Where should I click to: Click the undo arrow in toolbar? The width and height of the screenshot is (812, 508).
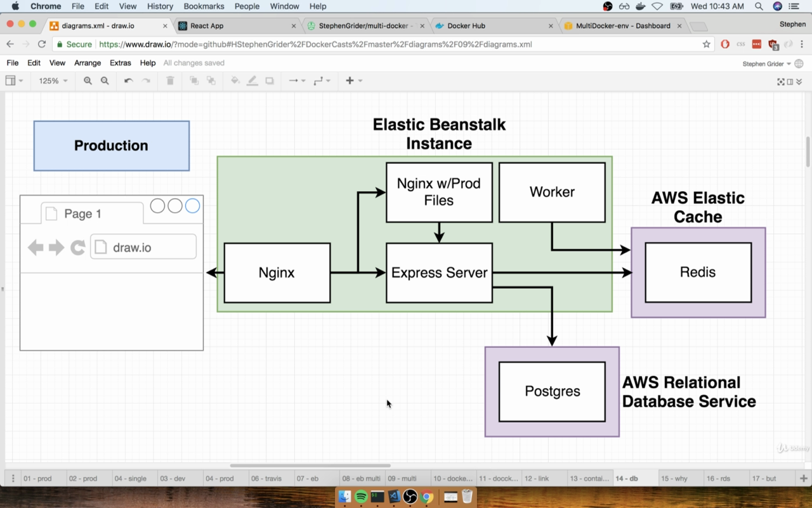click(x=128, y=81)
